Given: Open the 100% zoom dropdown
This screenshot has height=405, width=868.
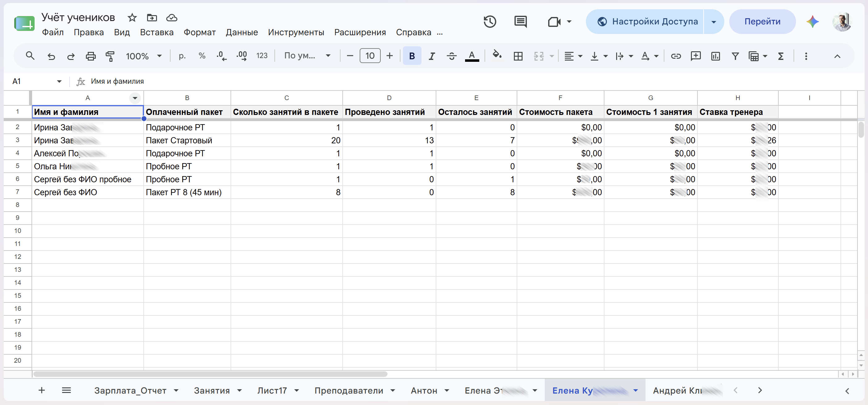Looking at the screenshot, I should (x=144, y=56).
